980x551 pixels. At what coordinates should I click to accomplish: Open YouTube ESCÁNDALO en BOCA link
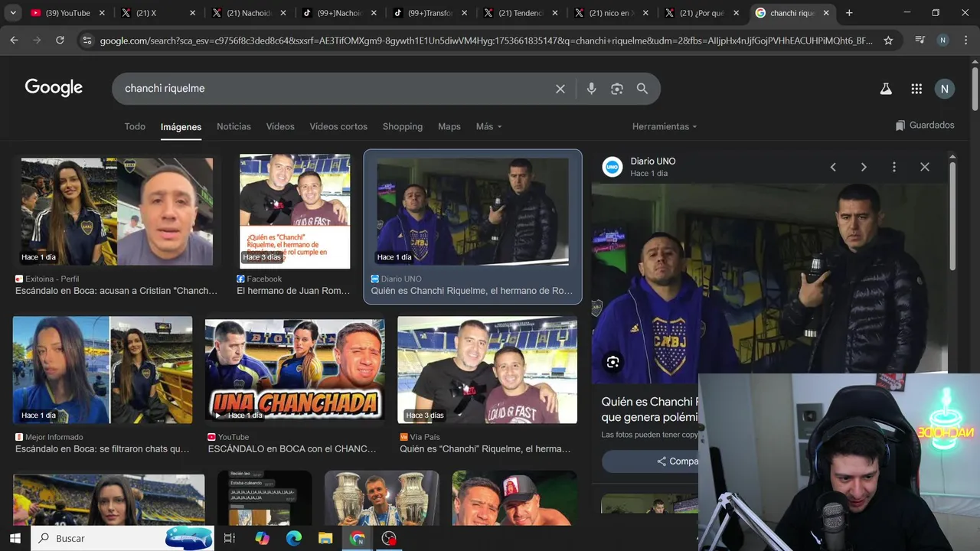click(x=292, y=448)
